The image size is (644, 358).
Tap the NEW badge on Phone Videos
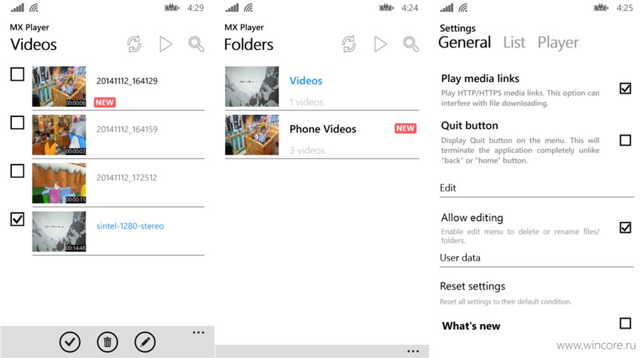[405, 129]
